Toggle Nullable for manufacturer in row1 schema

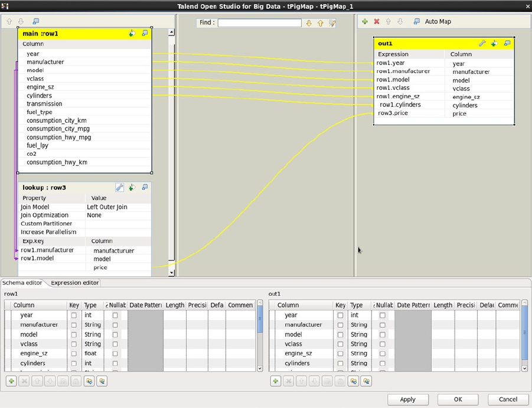point(115,325)
